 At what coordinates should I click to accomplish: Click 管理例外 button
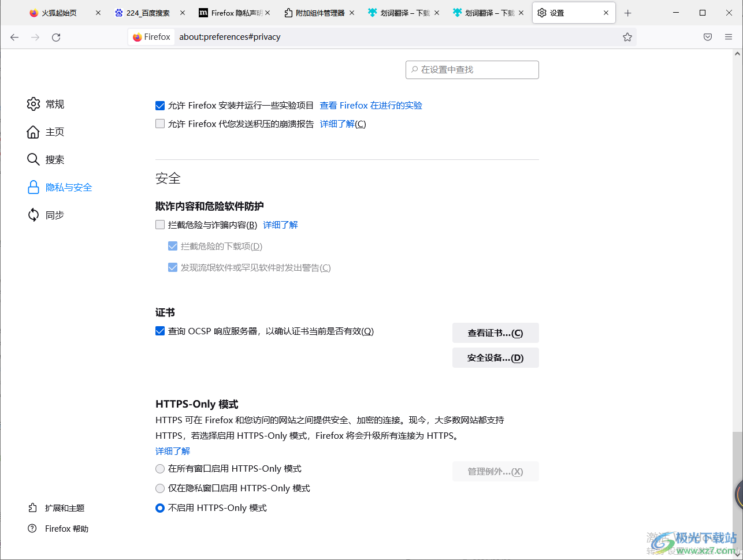[x=496, y=472]
